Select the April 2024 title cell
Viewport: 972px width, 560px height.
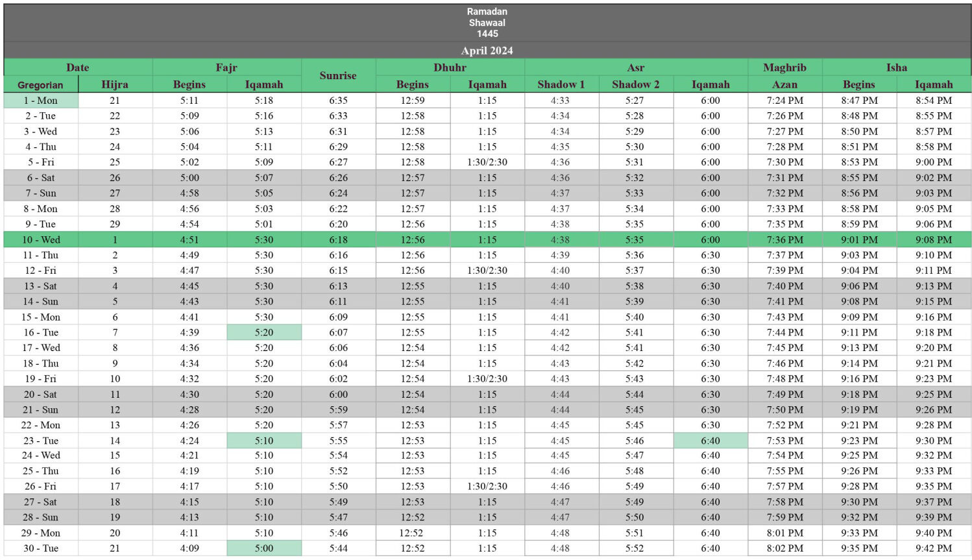pyautogui.click(x=487, y=51)
